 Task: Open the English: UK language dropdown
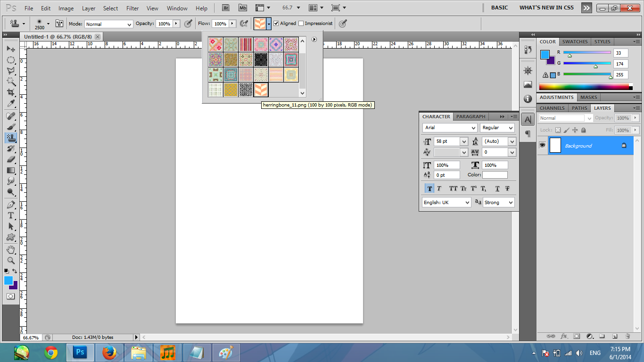446,202
